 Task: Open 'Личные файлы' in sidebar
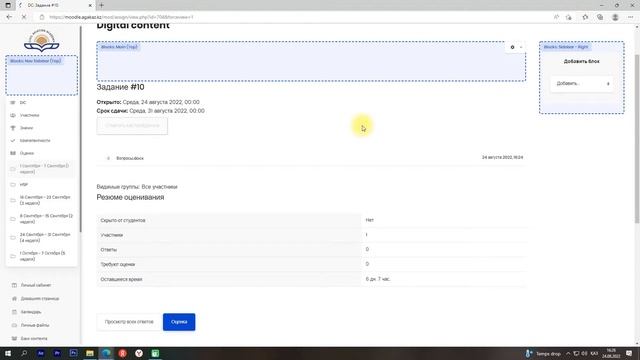35,325
